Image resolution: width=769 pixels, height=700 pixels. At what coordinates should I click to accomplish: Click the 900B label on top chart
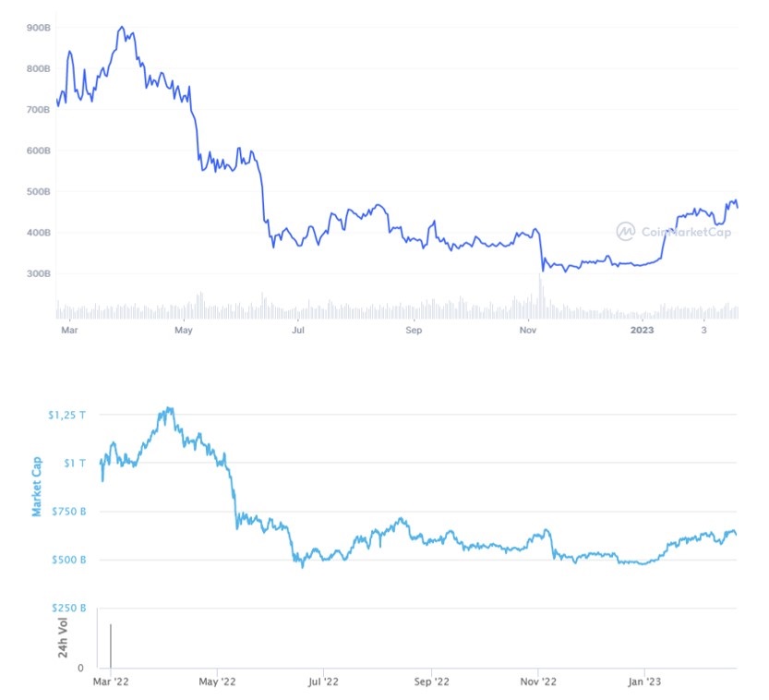[39, 29]
